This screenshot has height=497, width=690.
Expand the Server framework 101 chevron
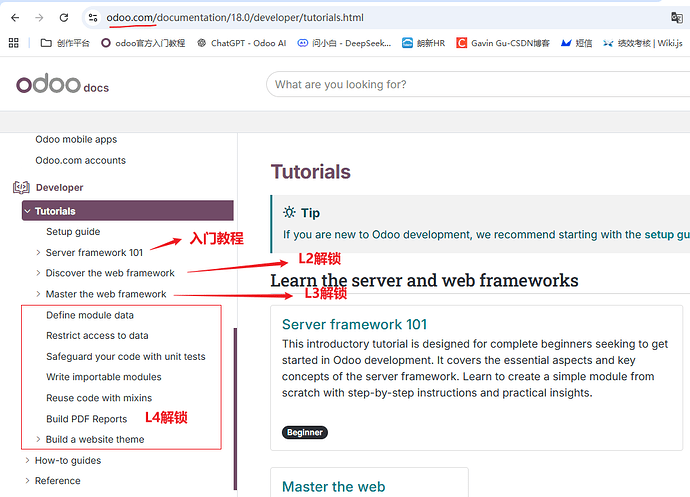tap(38, 252)
